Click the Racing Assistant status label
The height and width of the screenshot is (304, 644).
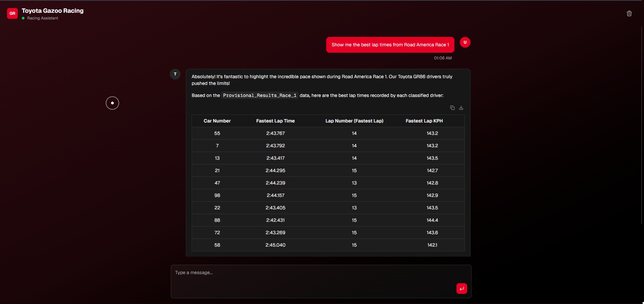tap(43, 18)
